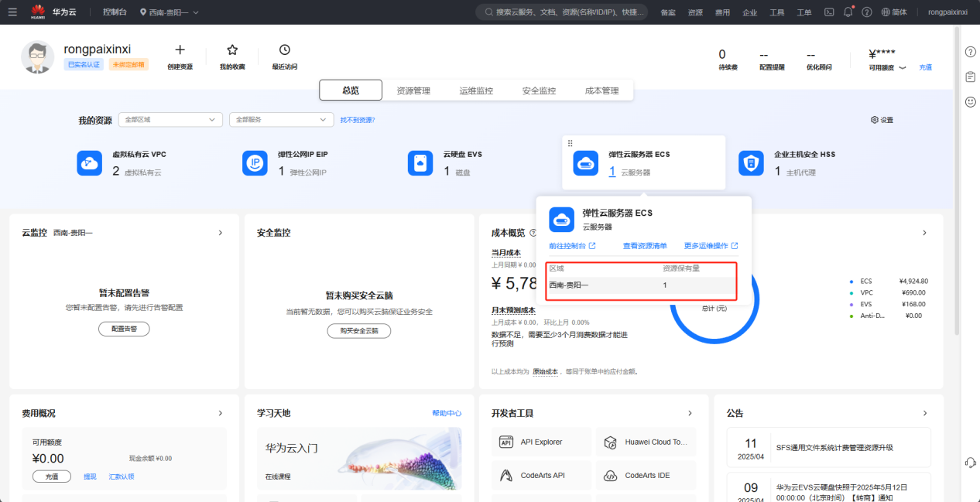
Task: Open the 工单 menu in the top bar
Action: pos(804,12)
